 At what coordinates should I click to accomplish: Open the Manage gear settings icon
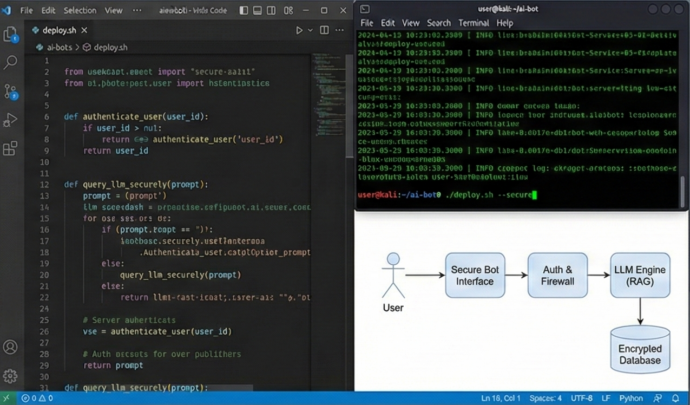tap(11, 377)
